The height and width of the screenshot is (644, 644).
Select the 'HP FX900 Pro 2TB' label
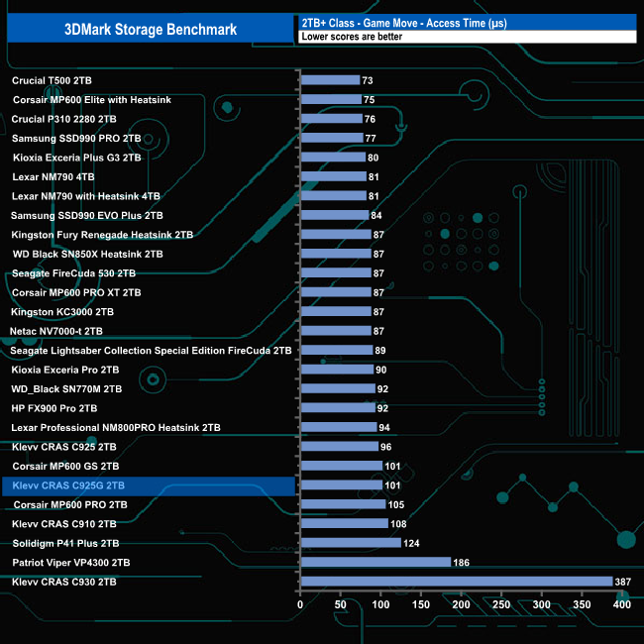54,408
